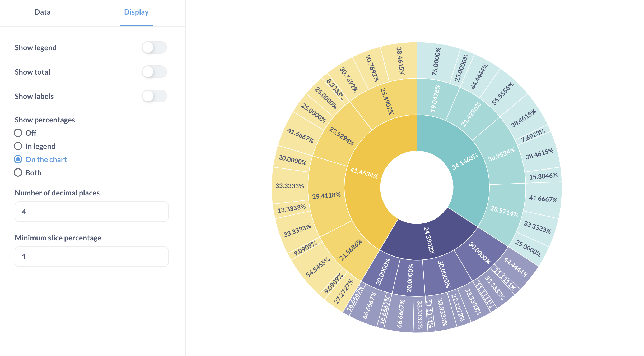
Task: Toggle Show labels on
Action: click(154, 96)
